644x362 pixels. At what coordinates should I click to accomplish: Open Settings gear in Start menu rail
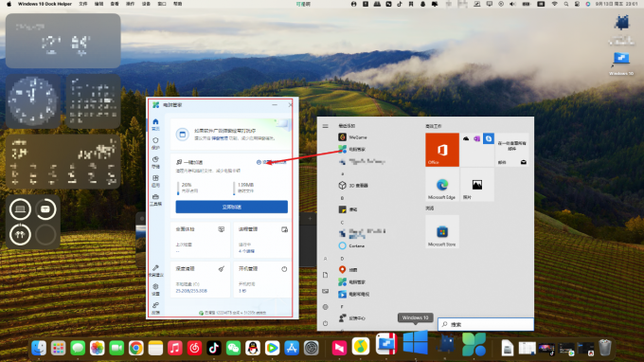(x=325, y=307)
